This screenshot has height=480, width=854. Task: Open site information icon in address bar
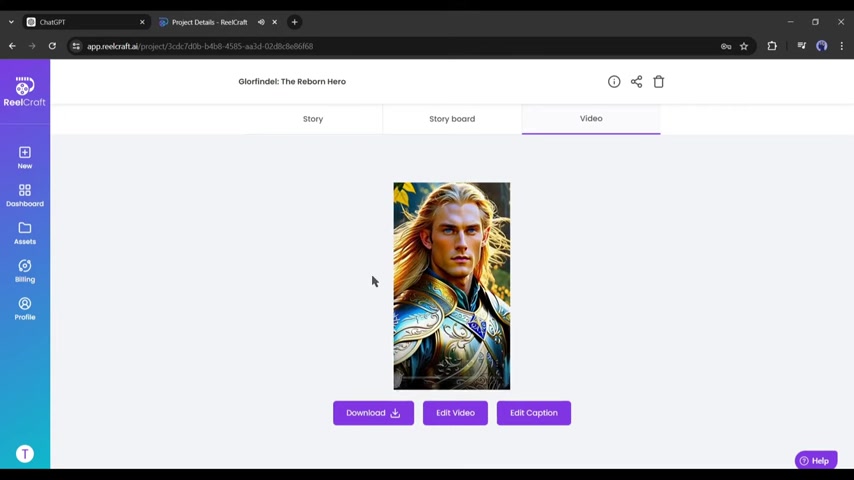click(x=76, y=46)
